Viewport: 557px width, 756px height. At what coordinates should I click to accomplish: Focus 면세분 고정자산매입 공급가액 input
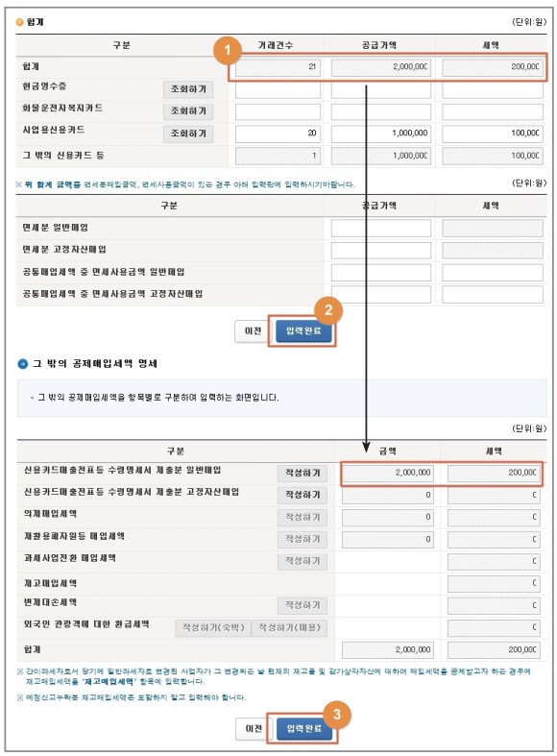381,250
